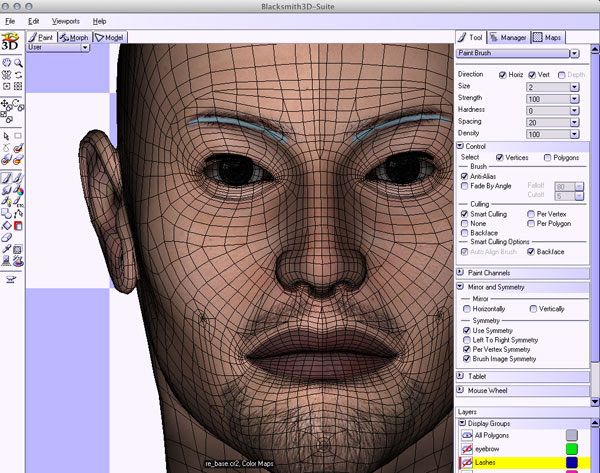Show the eyebrow display group
Viewport: 600px width, 473px height.
(x=466, y=449)
